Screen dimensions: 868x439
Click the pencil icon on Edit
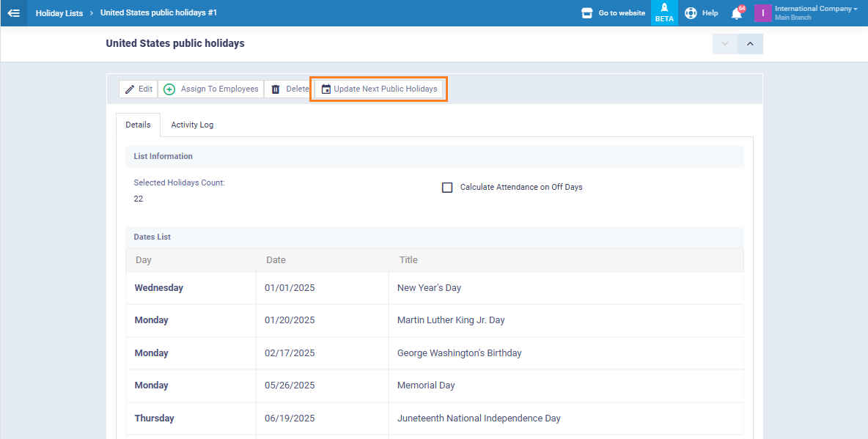click(130, 89)
